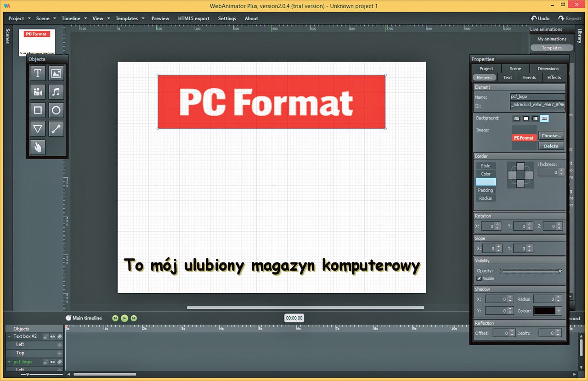The image size is (588, 381).
Task: Jump to timeline start button
Action: coord(115,318)
